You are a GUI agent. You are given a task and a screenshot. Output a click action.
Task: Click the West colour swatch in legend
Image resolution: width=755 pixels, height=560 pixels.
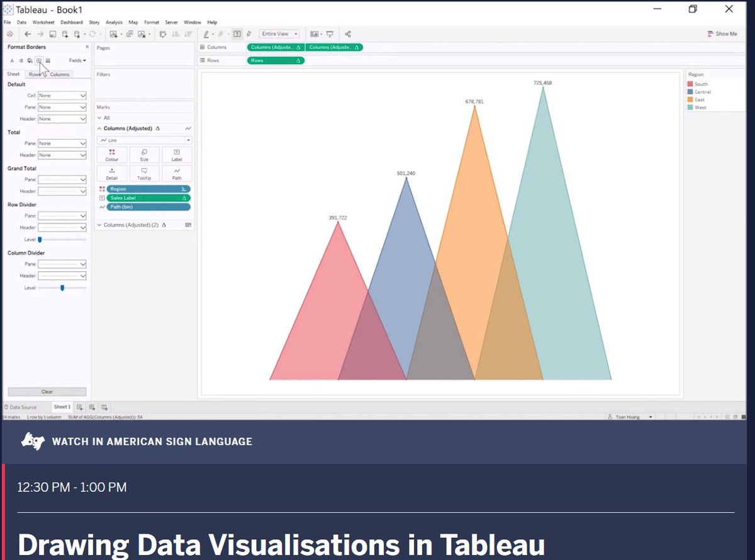coord(690,108)
